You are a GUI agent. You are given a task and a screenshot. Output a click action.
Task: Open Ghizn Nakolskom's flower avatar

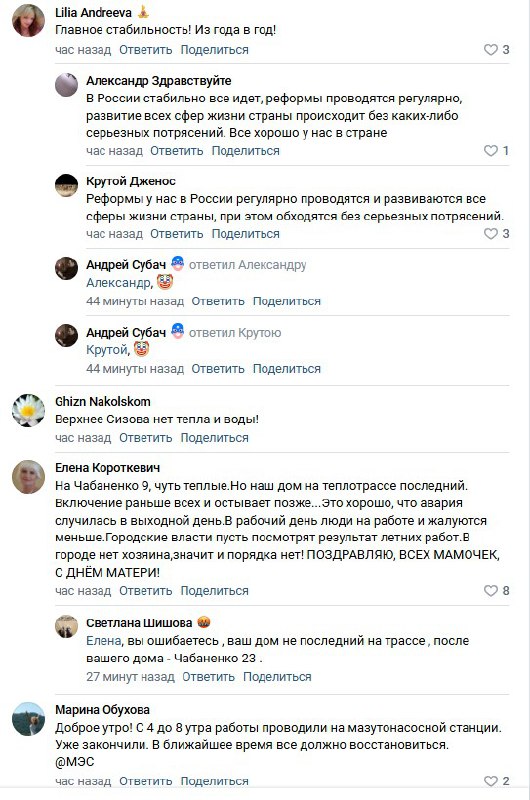tap(29, 410)
